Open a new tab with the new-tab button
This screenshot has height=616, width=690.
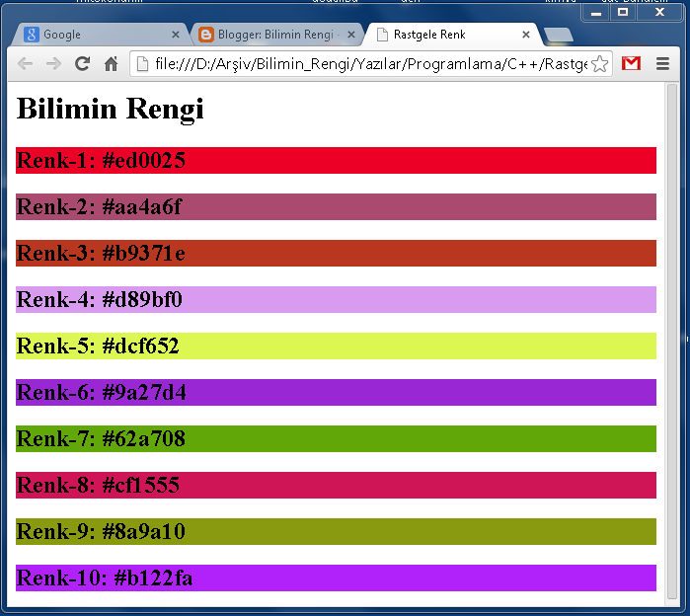pyautogui.click(x=559, y=35)
